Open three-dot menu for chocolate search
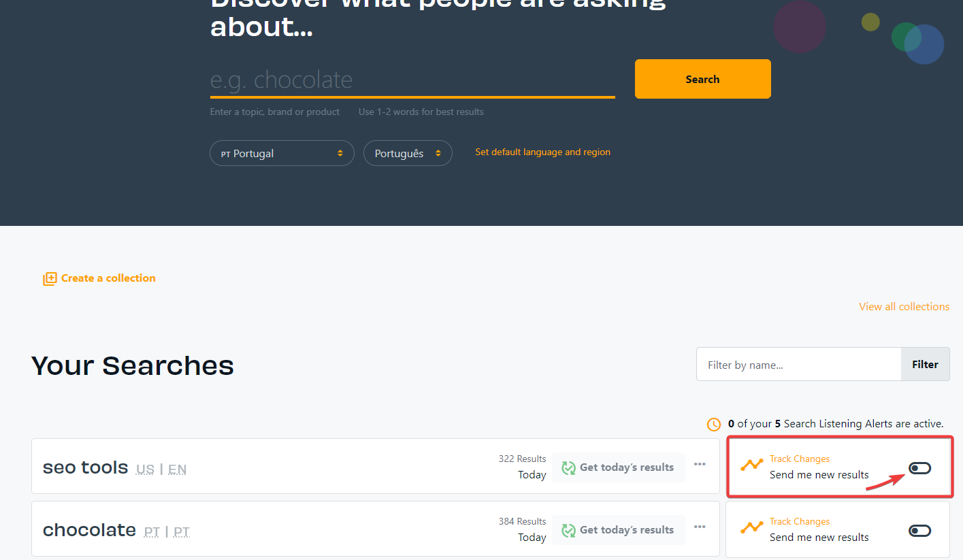Image resolution: width=963 pixels, height=560 pixels. pos(700,527)
